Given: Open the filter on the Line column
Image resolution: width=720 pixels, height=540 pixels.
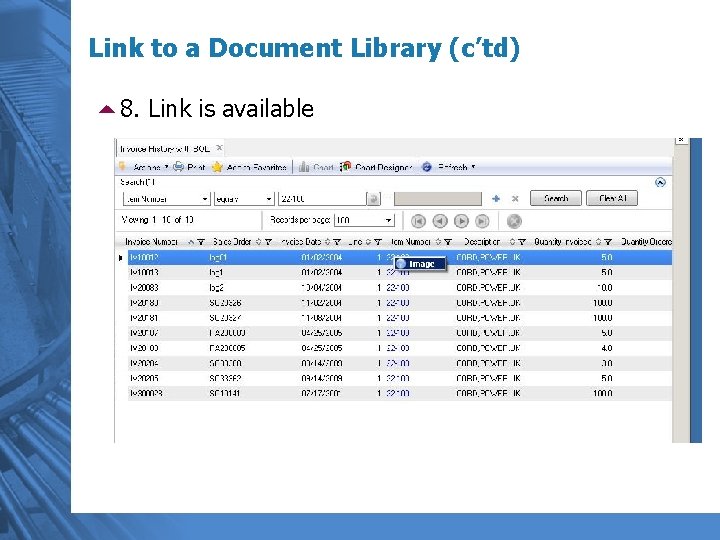Looking at the screenshot, I should point(378,242).
